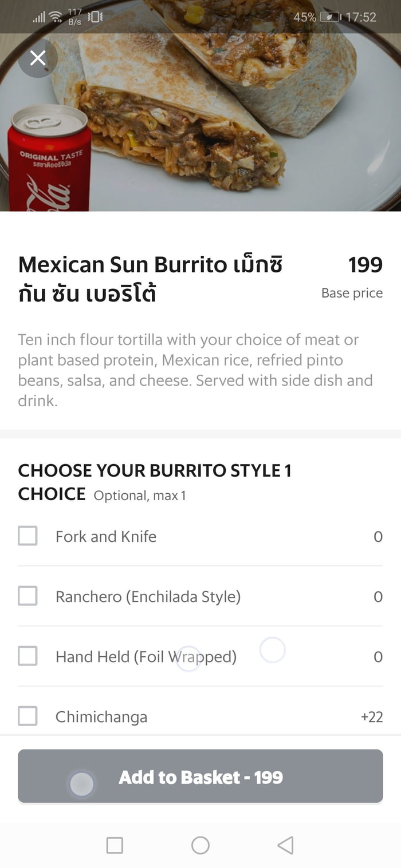This screenshot has height=868, width=401.
Task: Tap the square recent apps navigation icon
Action: click(114, 845)
